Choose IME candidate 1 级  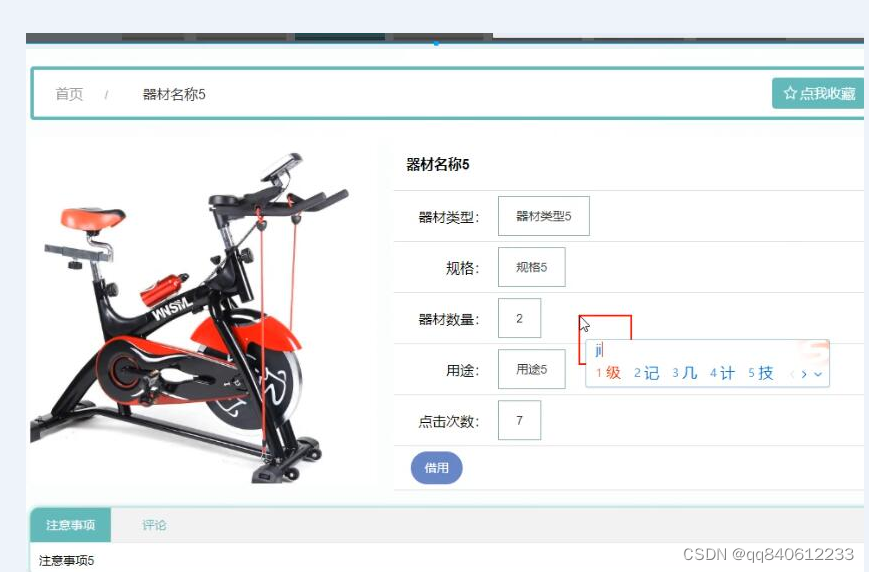pos(609,372)
